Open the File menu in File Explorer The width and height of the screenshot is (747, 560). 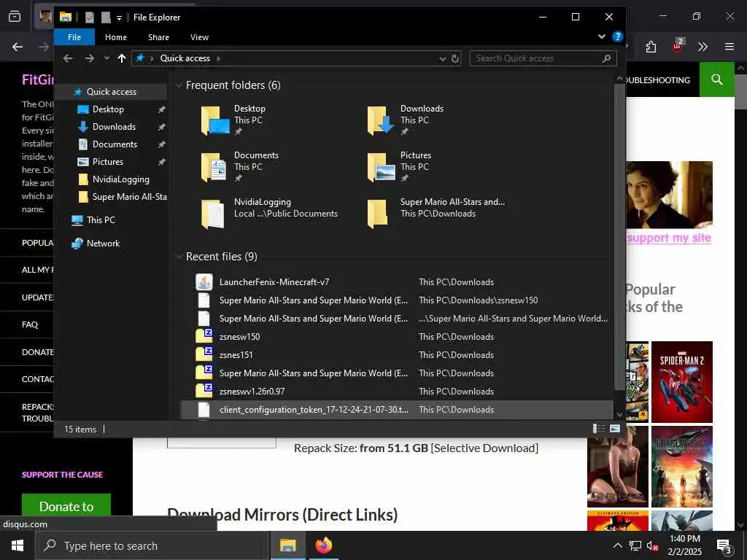pyautogui.click(x=74, y=37)
